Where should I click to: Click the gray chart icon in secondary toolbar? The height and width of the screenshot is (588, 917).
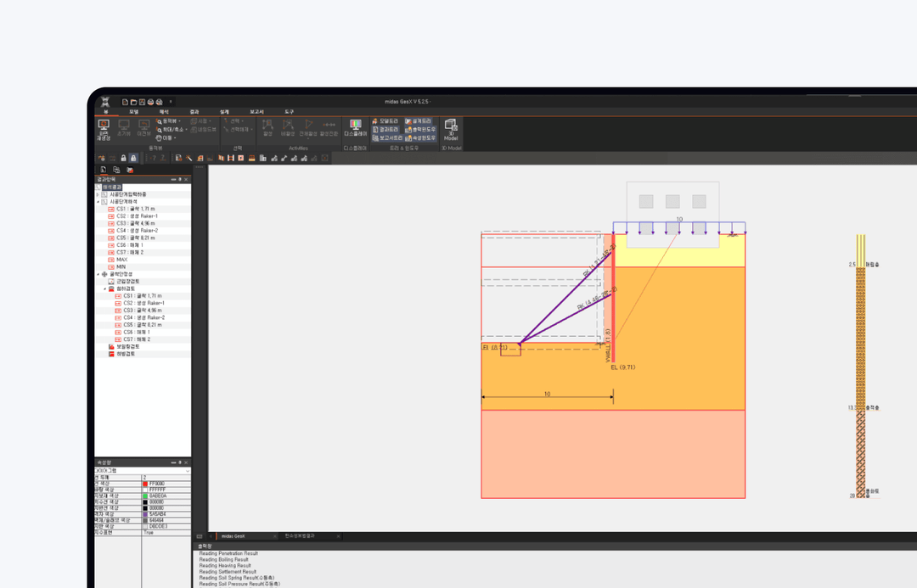pos(263,159)
